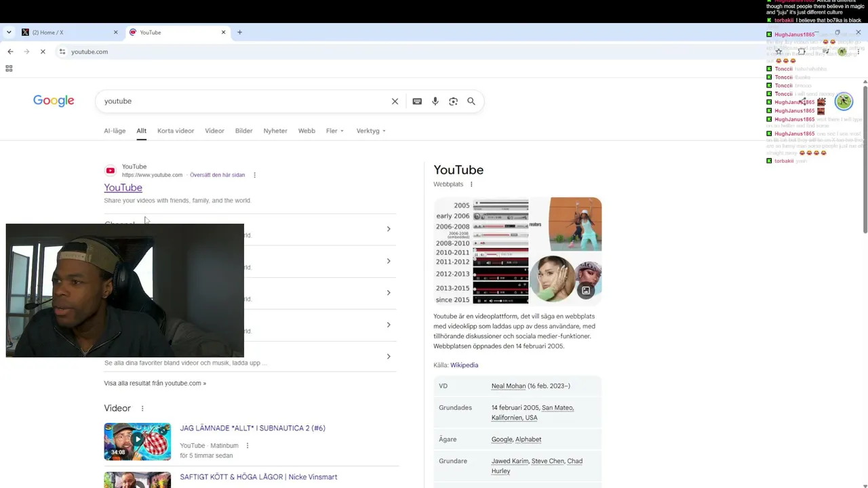Open the Chrome profile avatar in toolbar
868x488 pixels.
[x=842, y=52]
